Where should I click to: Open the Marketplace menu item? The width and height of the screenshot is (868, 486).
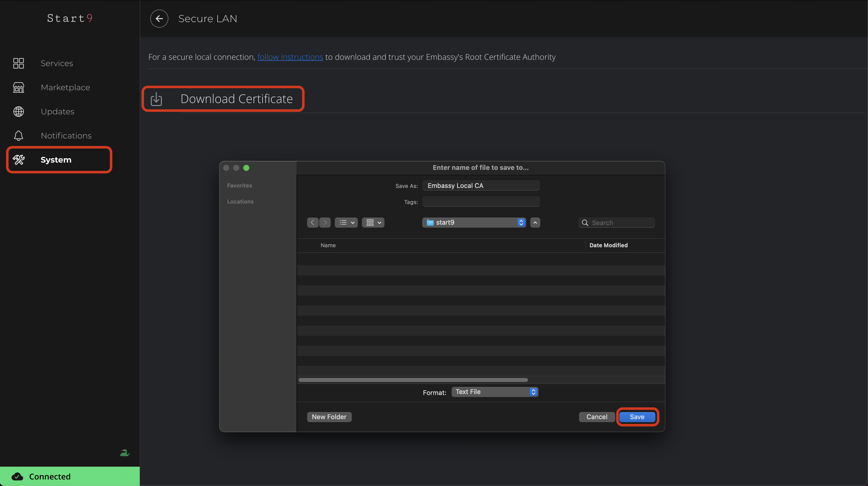[65, 88]
